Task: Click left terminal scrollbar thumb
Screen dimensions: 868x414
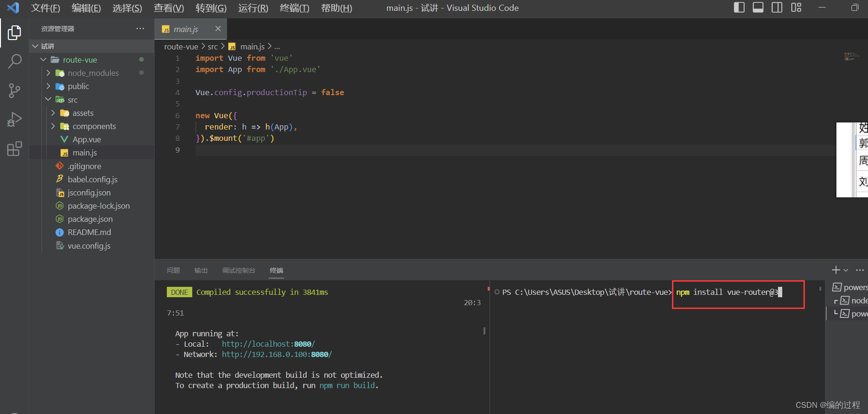Action: (484, 331)
